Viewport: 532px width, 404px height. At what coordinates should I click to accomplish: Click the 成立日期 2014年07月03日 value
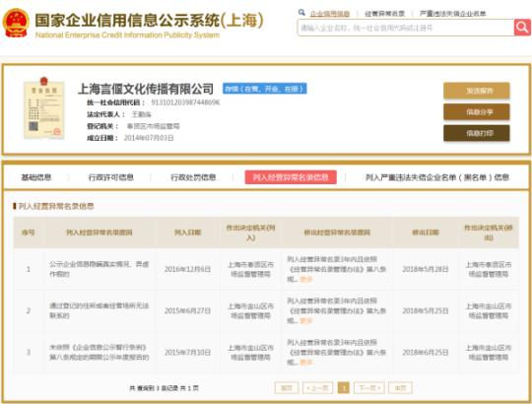point(149,138)
